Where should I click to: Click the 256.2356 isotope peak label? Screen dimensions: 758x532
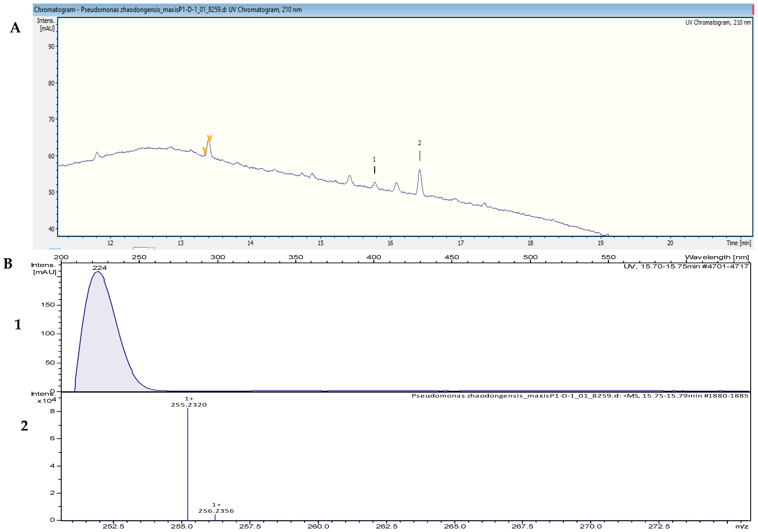pos(216,511)
